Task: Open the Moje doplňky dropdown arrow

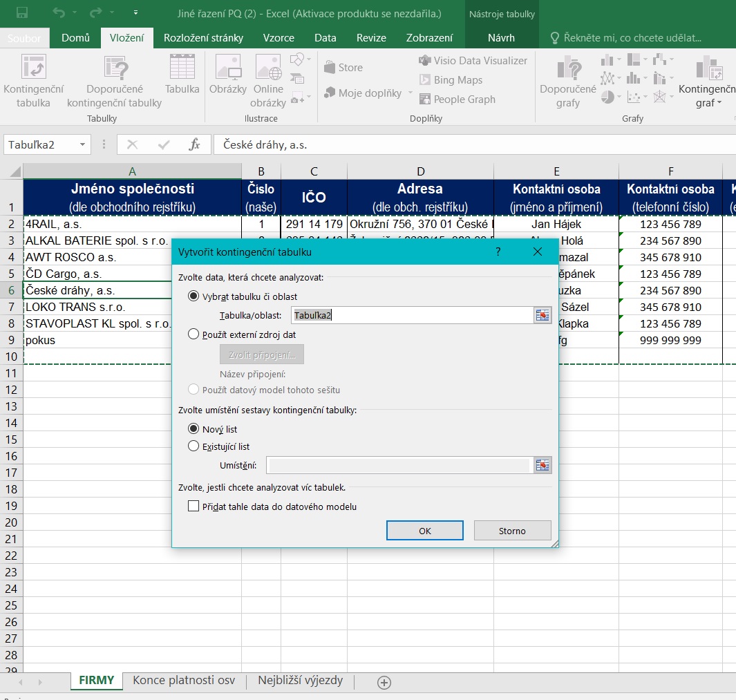Action: (x=411, y=93)
